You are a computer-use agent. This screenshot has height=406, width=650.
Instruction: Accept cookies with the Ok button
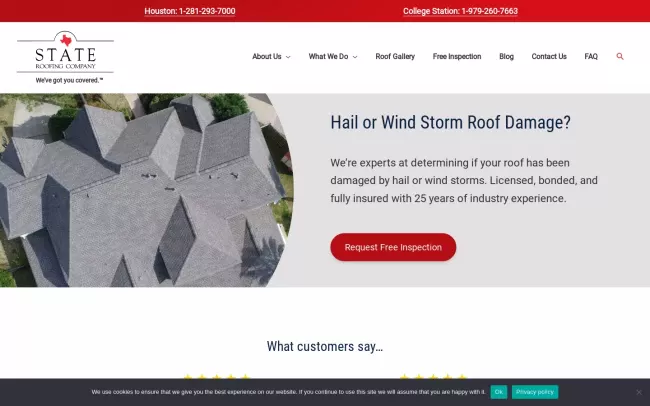point(498,392)
